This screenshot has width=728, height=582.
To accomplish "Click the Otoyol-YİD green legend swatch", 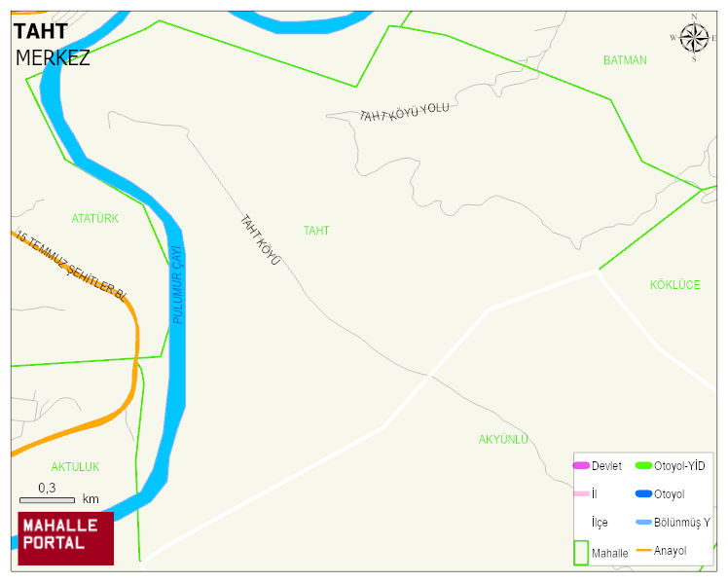I will [x=643, y=465].
